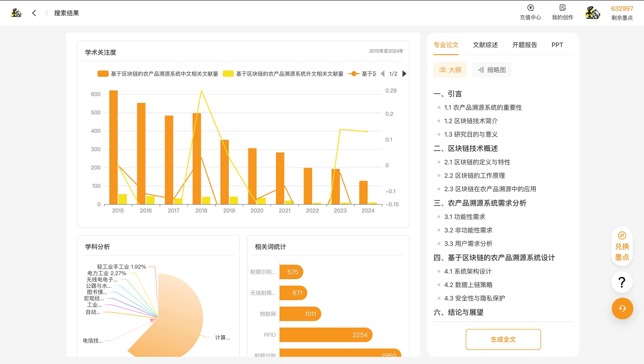The width and height of the screenshot is (644, 364).
Task: Click the panda logo at top left
Action: [16, 13]
